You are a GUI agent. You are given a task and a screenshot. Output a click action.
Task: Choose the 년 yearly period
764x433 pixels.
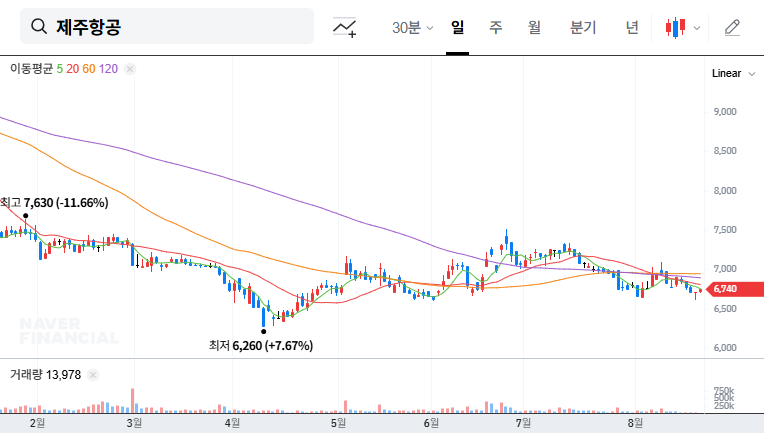[632, 28]
